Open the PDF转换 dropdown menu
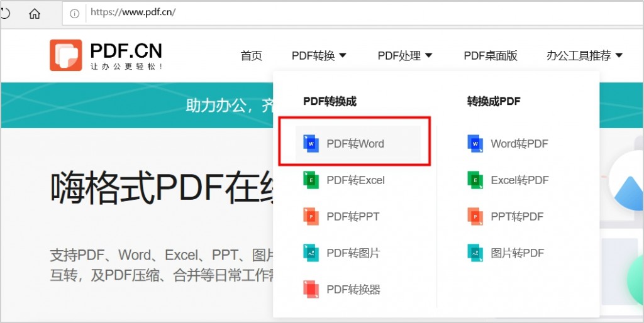 pos(319,55)
